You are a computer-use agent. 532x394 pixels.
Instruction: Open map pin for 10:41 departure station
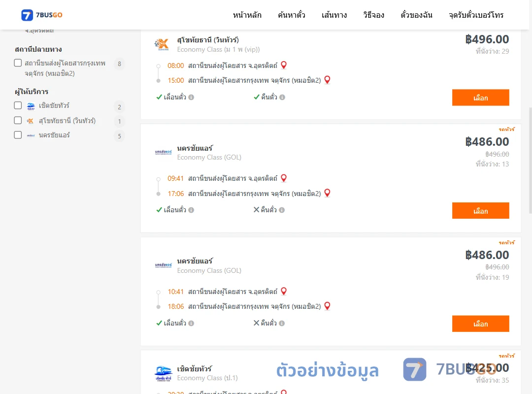tap(284, 291)
